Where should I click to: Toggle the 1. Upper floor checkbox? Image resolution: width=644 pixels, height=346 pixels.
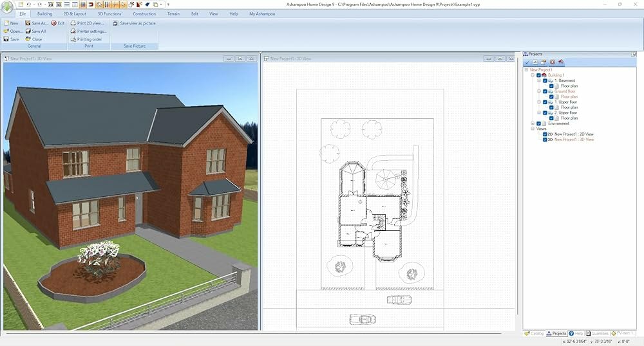545,102
